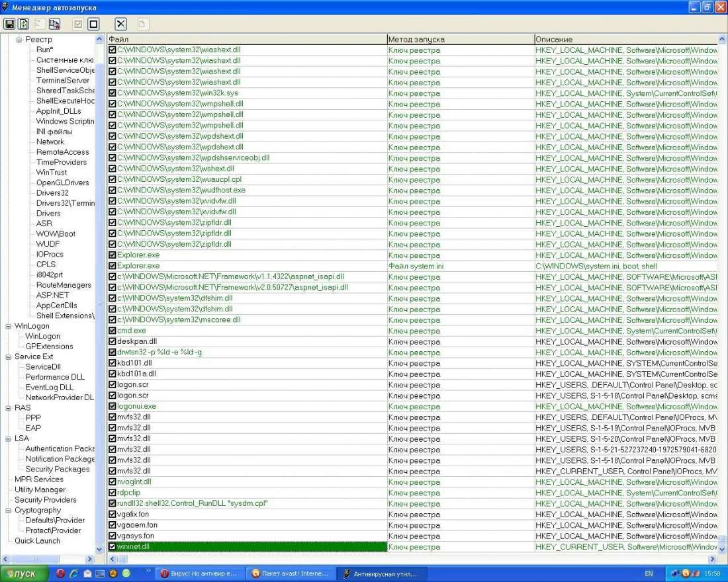This screenshot has height=582, width=728.
Task: Click the uncheck-all square toolbar icon
Action: [x=94, y=24]
